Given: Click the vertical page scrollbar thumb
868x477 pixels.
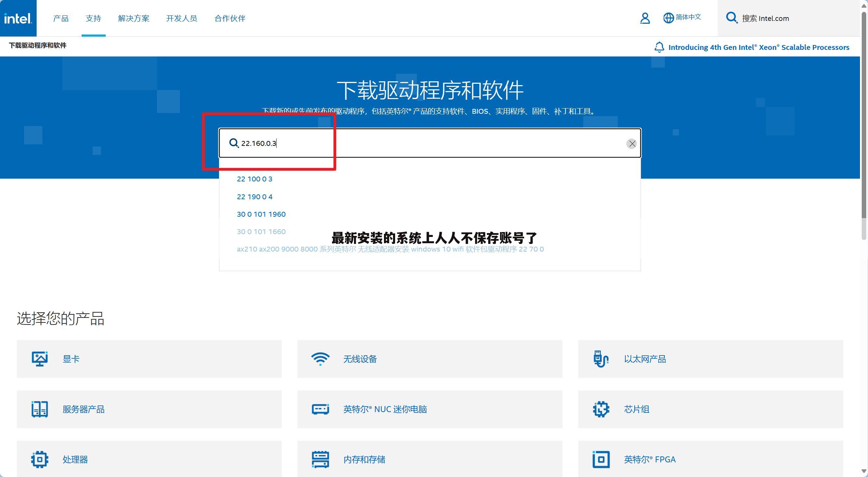Looking at the screenshot, I should (864, 126).
